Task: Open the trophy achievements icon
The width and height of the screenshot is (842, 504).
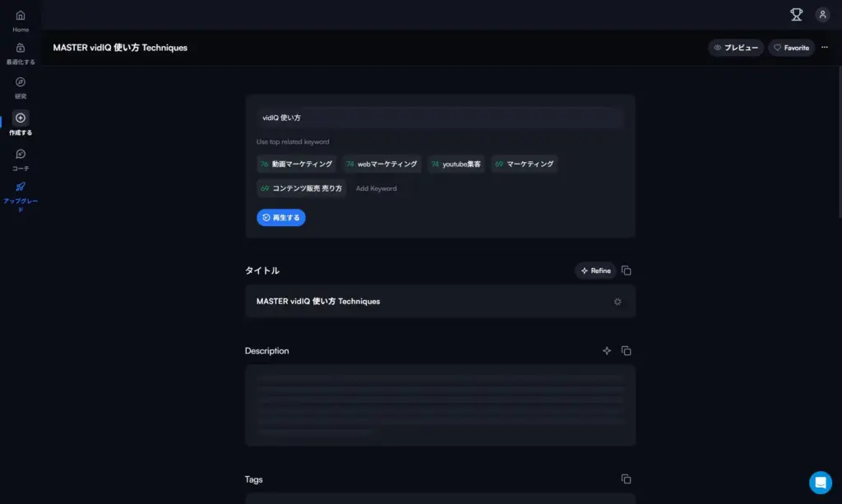Action: [x=796, y=15]
